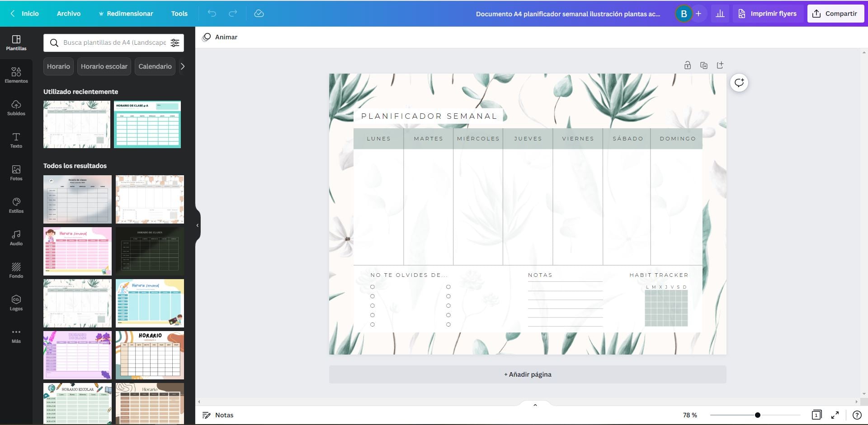Open search filter options icon
The height and width of the screenshot is (425, 868).
[175, 43]
